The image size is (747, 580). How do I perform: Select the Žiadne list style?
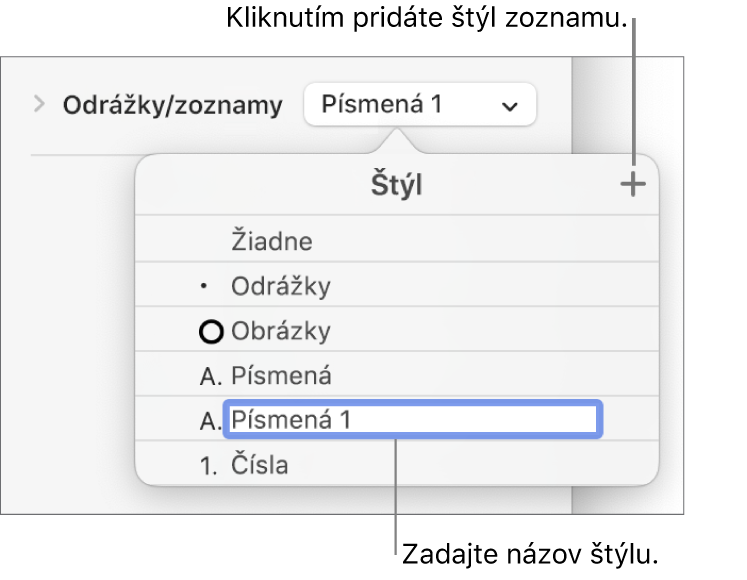pos(272,241)
